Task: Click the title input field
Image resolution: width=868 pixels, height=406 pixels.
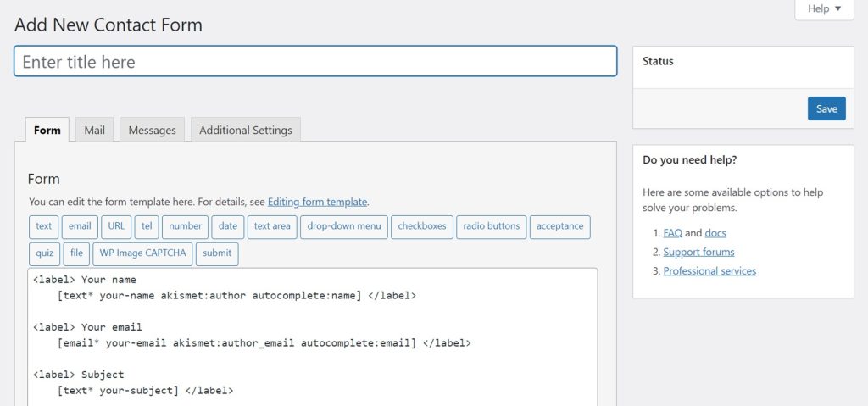Action: [x=315, y=62]
